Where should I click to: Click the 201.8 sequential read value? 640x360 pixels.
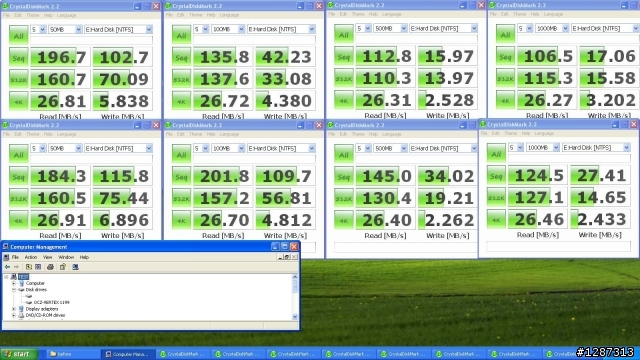(223, 176)
